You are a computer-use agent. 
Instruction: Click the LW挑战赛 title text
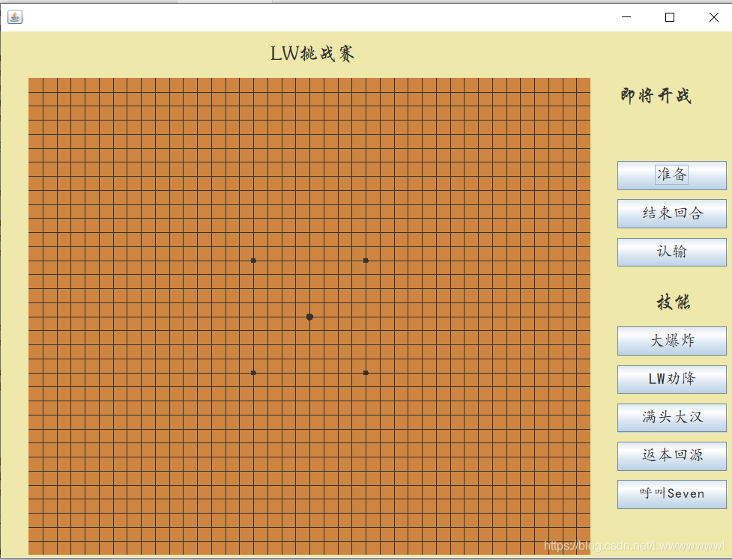(x=312, y=54)
